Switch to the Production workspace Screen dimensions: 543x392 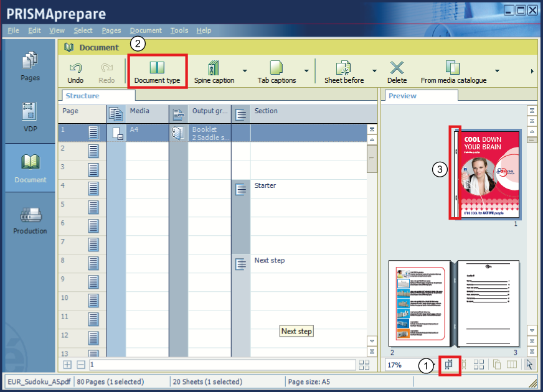31,220
